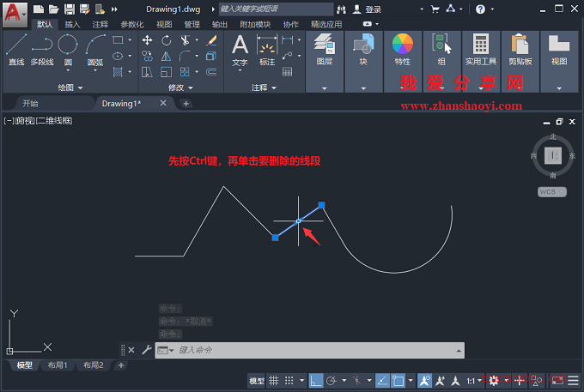Screen dimensions: 584x392
Task: Toggle Ortho mode in status bar
Action: [316, 381]
